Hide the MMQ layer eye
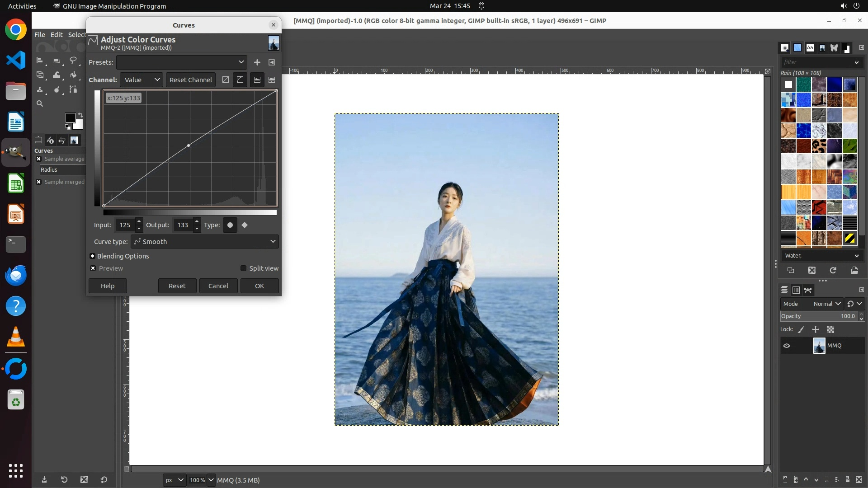 coord(787,346)
